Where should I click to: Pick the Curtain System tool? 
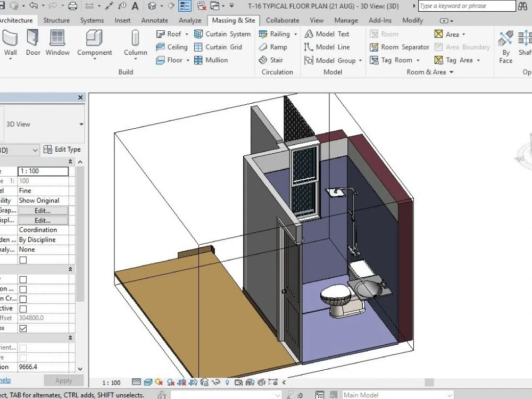coord(222,34)
